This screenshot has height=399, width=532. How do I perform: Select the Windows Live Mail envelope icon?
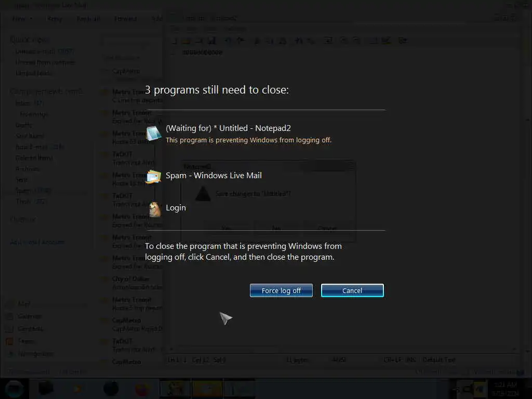pyautogui.click(x=153, y=177)
